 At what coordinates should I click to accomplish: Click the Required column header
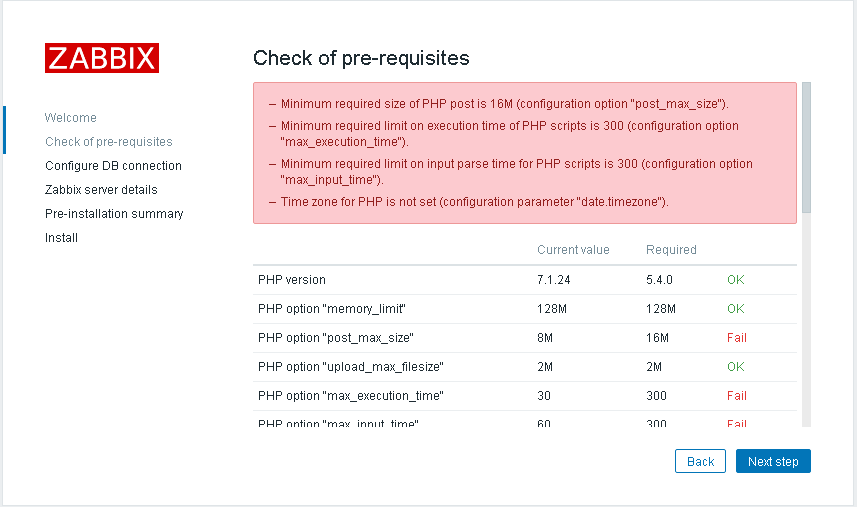point(671,250)
